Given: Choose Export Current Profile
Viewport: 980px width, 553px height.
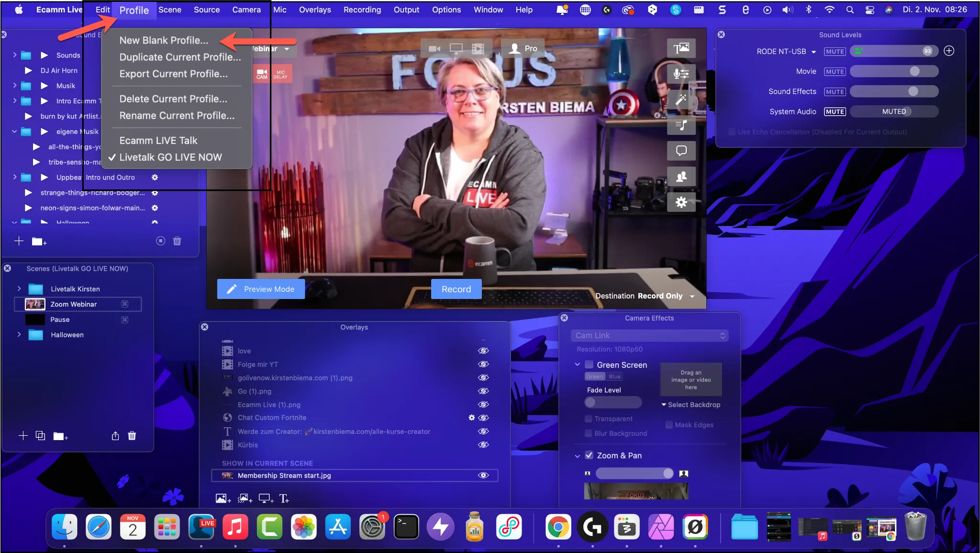Looking at the screenshot, I should [173, 74].
